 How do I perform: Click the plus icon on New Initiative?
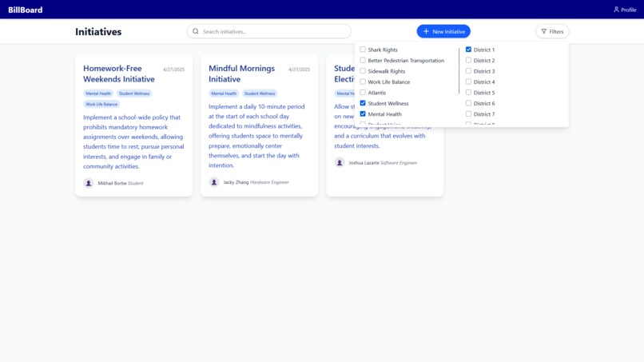[426, 31]
